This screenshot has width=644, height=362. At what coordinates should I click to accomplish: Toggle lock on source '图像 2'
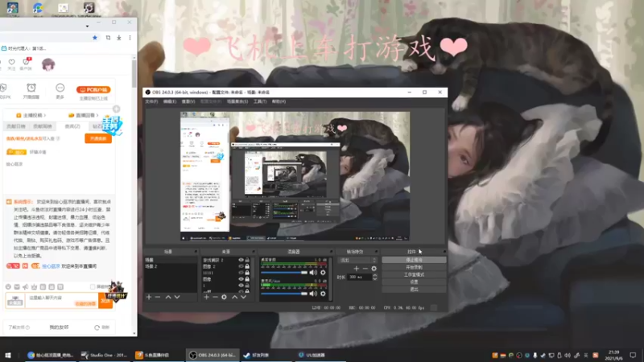(247, 266)
